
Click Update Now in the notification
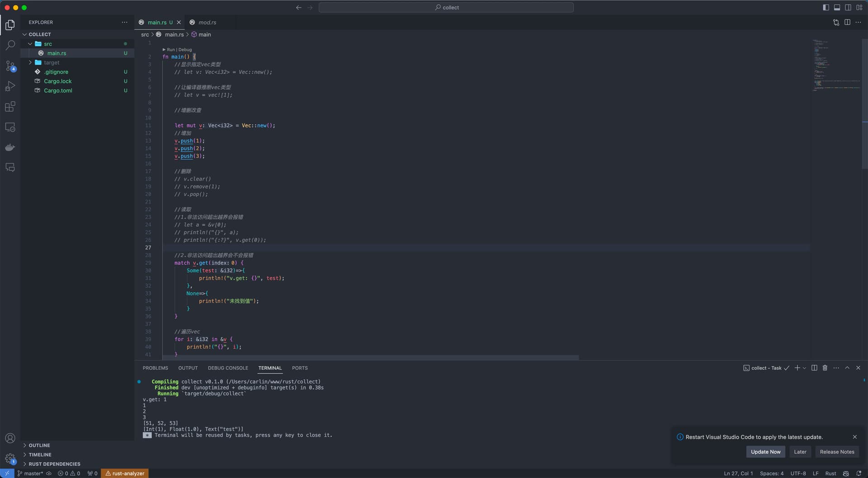(x=765, y=452)
